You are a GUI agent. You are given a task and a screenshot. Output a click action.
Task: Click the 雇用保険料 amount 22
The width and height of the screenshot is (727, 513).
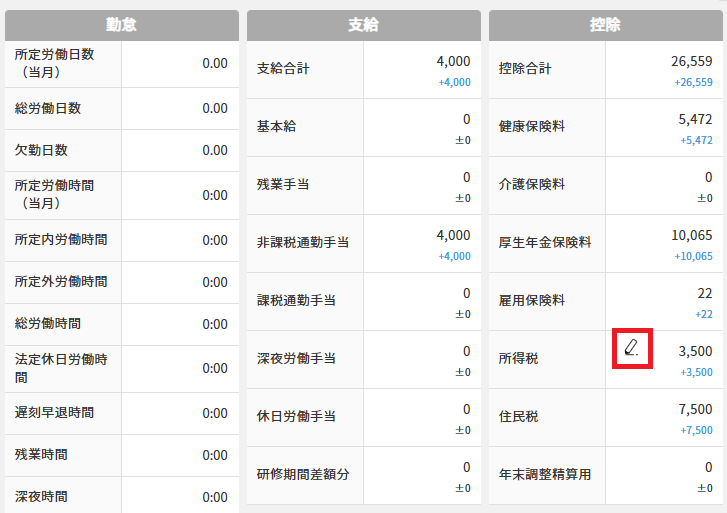point(704,293)
